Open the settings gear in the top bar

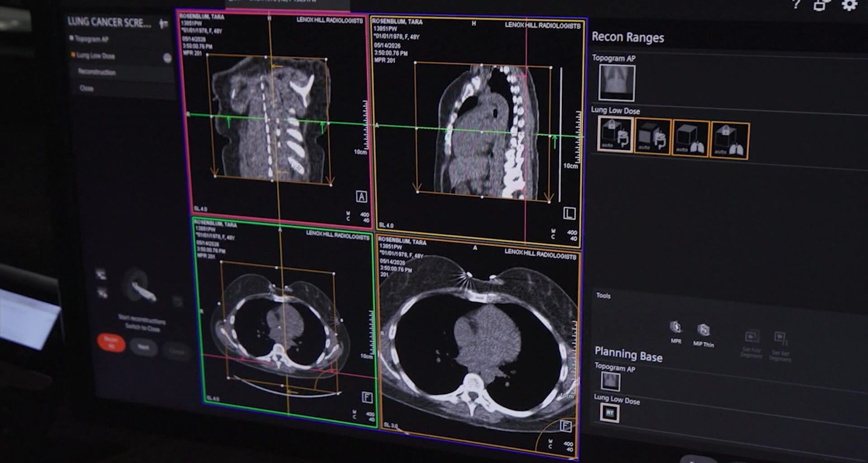click(x=849, y=5)
